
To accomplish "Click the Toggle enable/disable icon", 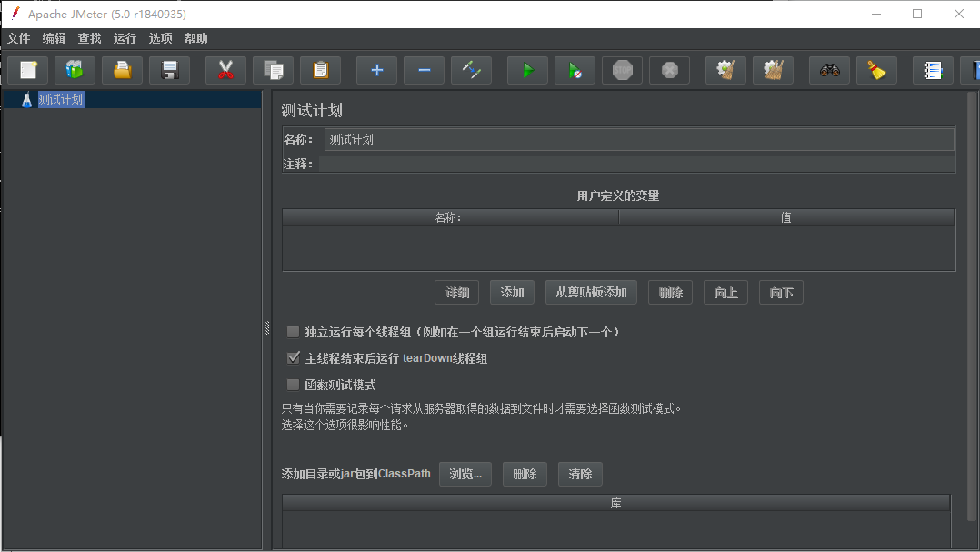I will (x=471, y=70).
